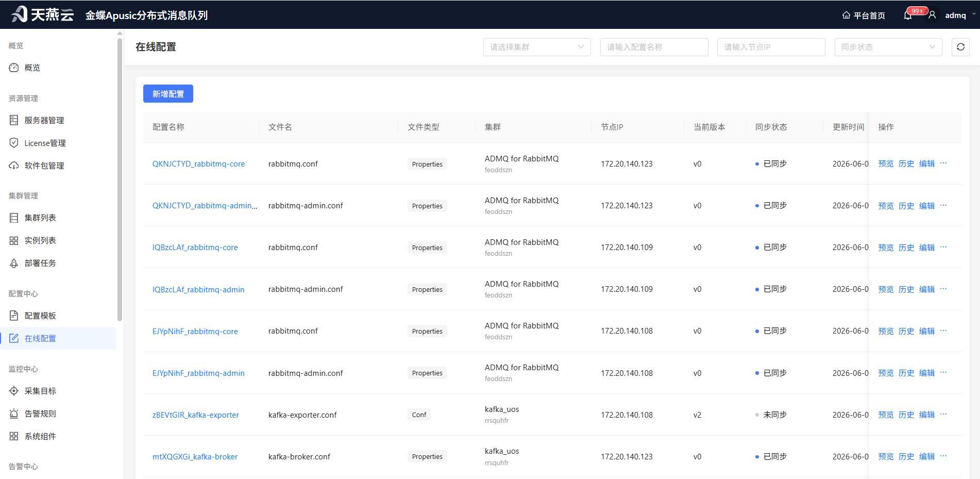
Task: Click the License管理 shield icon
Action: pos(14,143)
